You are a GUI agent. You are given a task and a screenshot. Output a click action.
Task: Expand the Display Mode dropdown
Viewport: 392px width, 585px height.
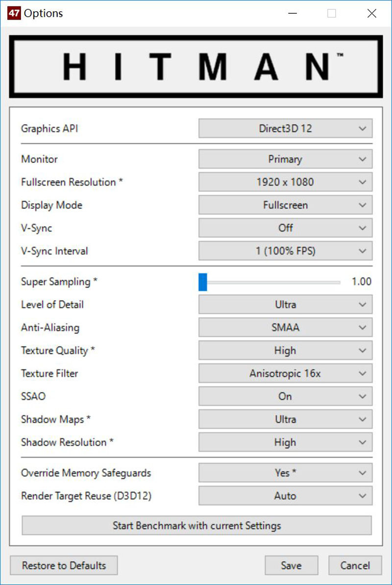point(285,205)
